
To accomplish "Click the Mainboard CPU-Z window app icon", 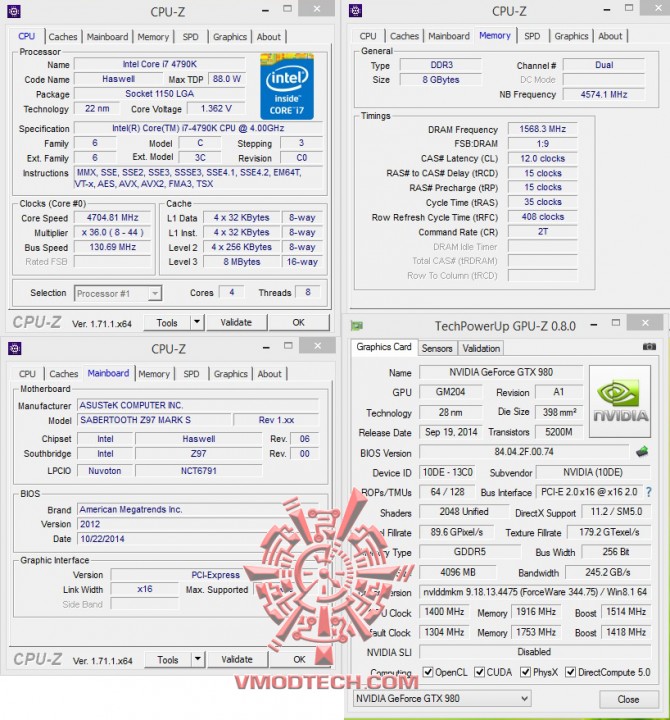I will (15, 349).
